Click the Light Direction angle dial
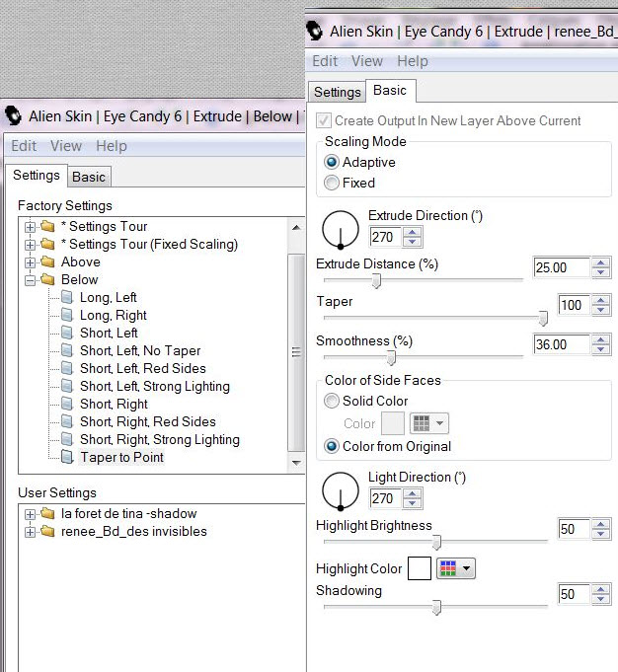Image resolution: width=618 pixels, height=672 pixels. (341, 491)
